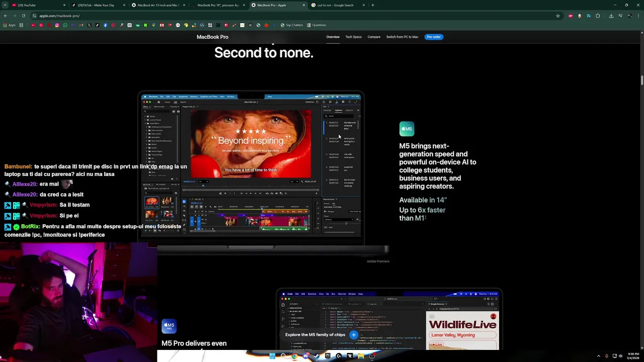The height and width of the screenshot is (362, 644).
Task: Click the page vertical scrollbar thumb
Action: [x=641, y=80]
